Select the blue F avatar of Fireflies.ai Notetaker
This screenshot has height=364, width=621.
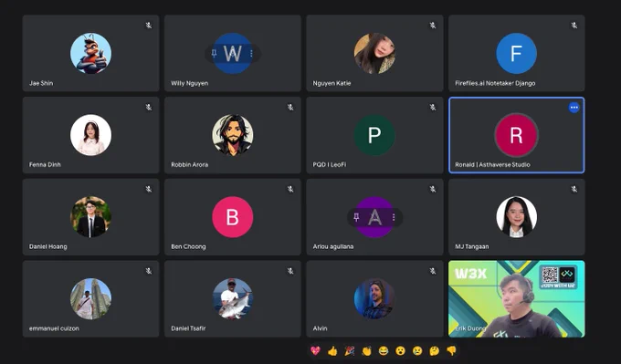pyautogui.click(x=517, y=54)
